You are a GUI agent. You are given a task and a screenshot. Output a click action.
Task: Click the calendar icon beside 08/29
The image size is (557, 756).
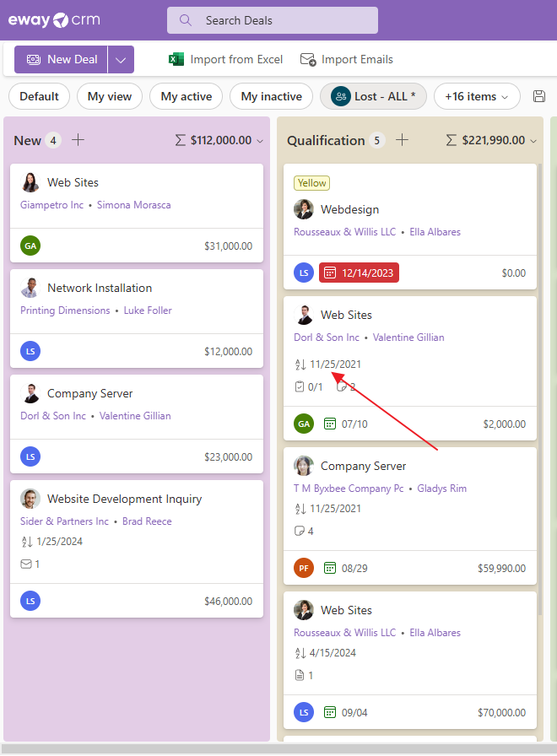(x=330, y=568)
